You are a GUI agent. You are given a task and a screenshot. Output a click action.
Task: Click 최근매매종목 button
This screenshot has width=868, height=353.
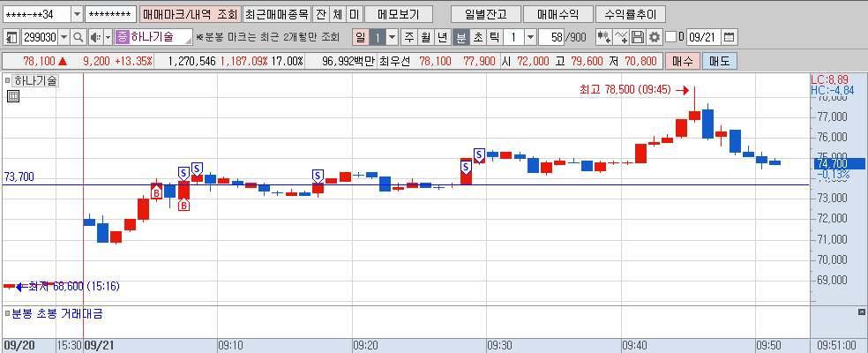coord(276,14)
